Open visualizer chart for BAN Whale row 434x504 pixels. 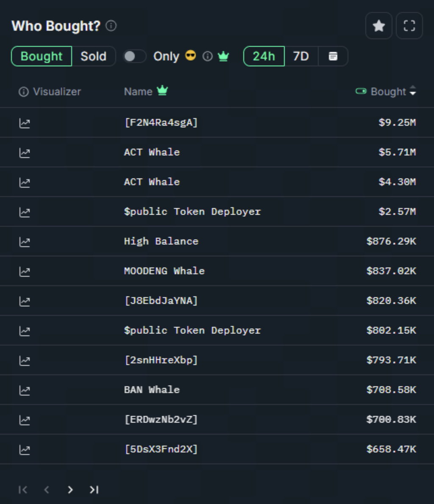(x=25, y=390)
